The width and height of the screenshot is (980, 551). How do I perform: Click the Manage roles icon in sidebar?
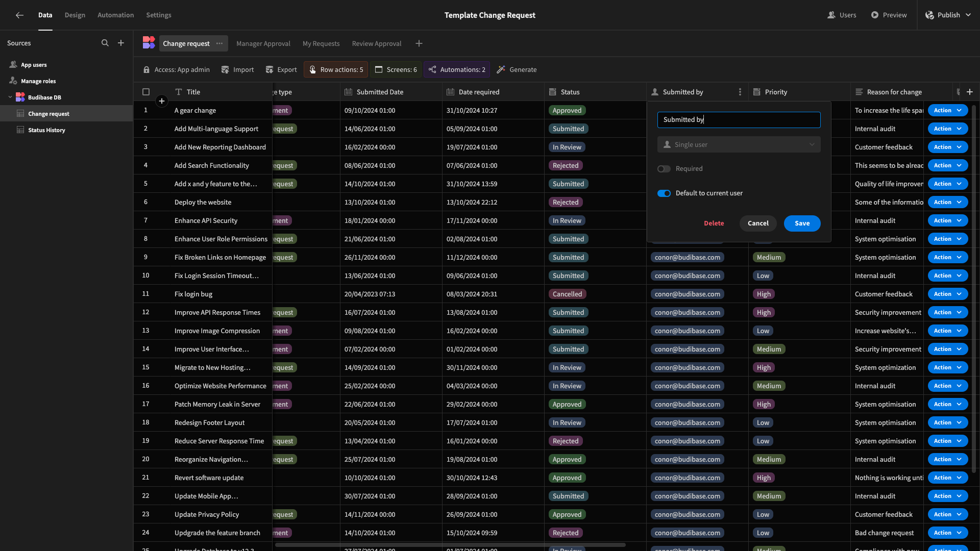13,81
